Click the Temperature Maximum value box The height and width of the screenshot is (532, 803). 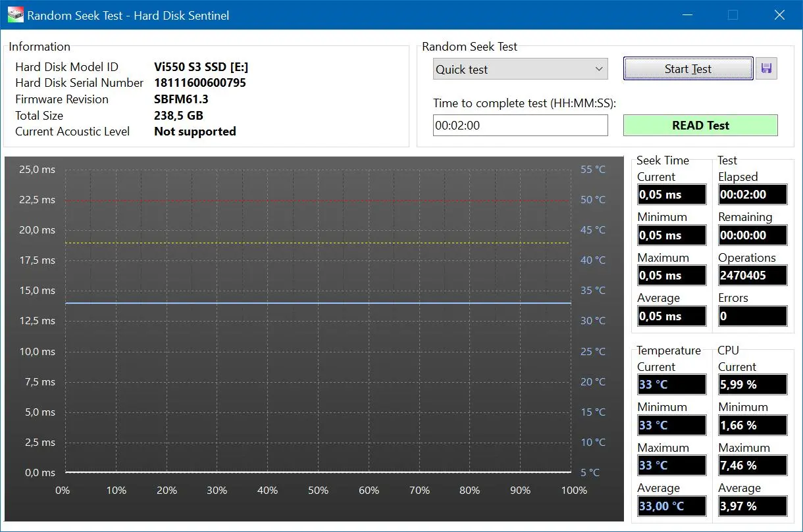[672, 466]
